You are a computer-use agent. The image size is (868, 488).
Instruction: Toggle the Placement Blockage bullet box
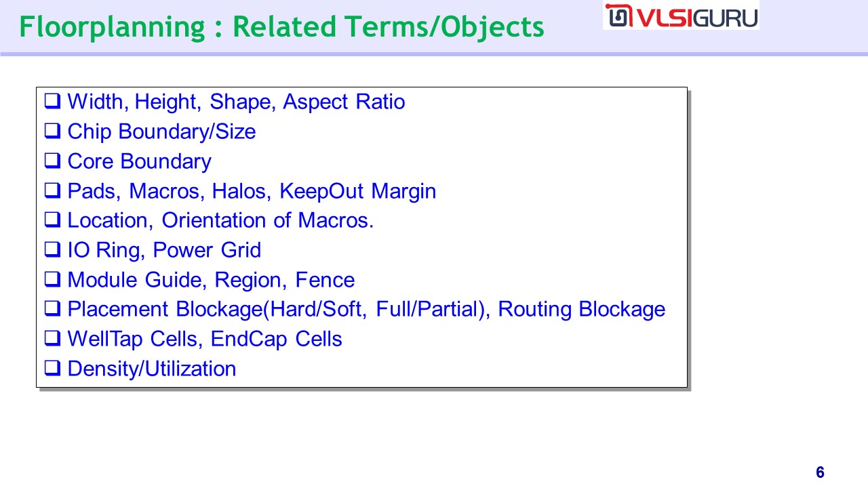coord(52,310)
